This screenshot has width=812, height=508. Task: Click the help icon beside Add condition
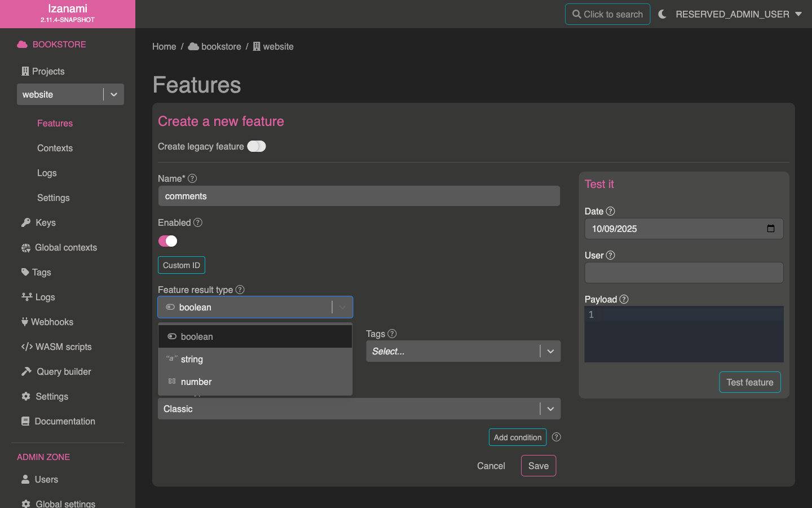pyautogui.click(x=557, y=437)
